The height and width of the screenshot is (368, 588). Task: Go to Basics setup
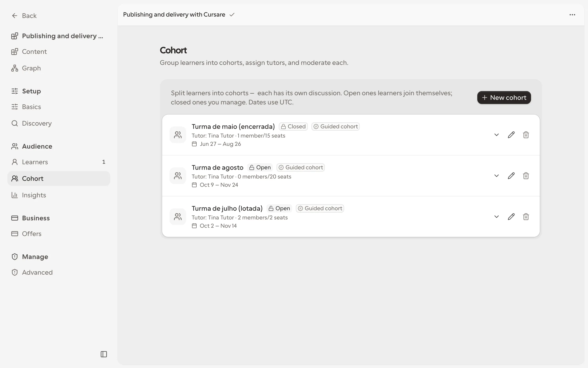(x=59, y=107)
